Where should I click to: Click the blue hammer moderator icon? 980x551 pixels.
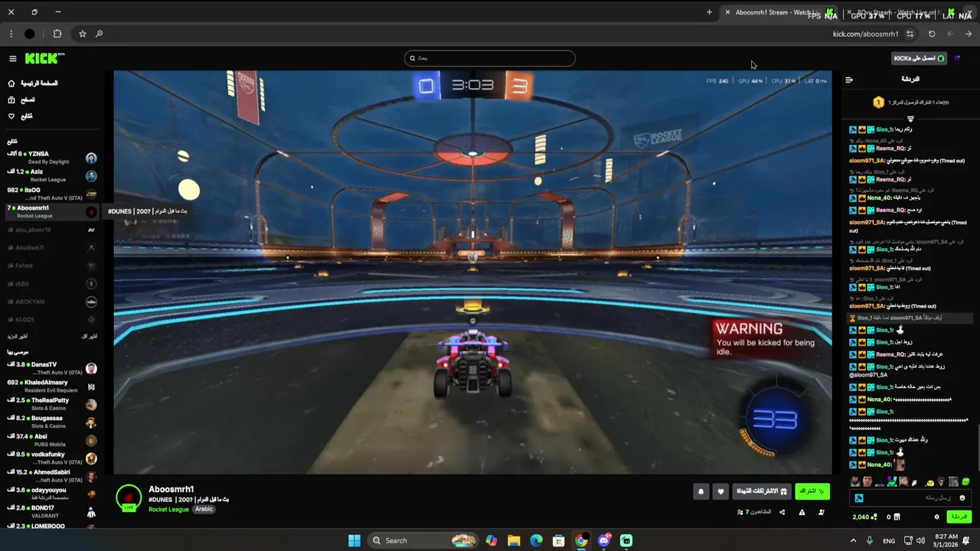[x=859, y=498]
